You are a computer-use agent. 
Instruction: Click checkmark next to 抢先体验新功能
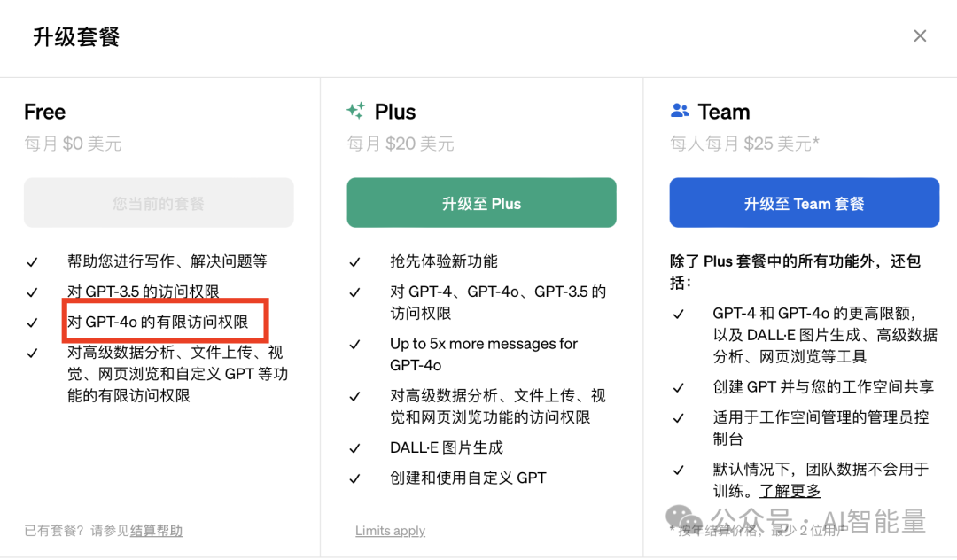354,262
